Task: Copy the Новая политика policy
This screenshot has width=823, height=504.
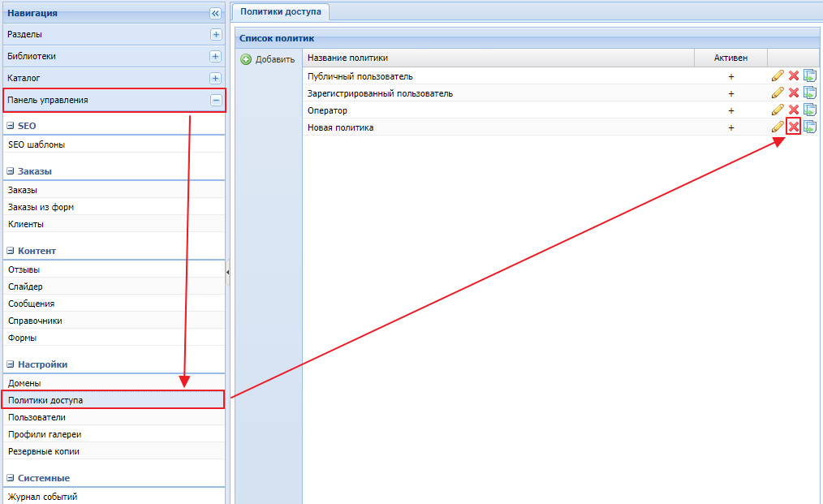Action: pyautogui.click(x=809, y=127)
